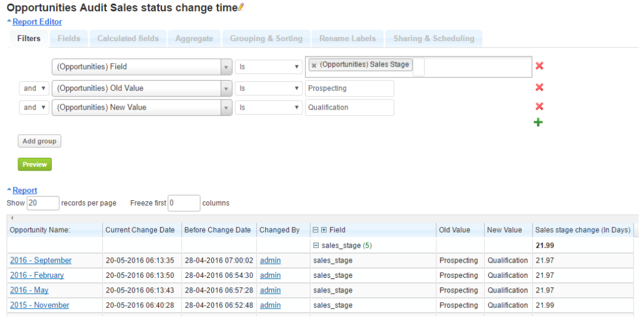This screenshot has height=322, width=644.
Task: Click the pencil edit icon beside report title
Action: click(241, 8)
